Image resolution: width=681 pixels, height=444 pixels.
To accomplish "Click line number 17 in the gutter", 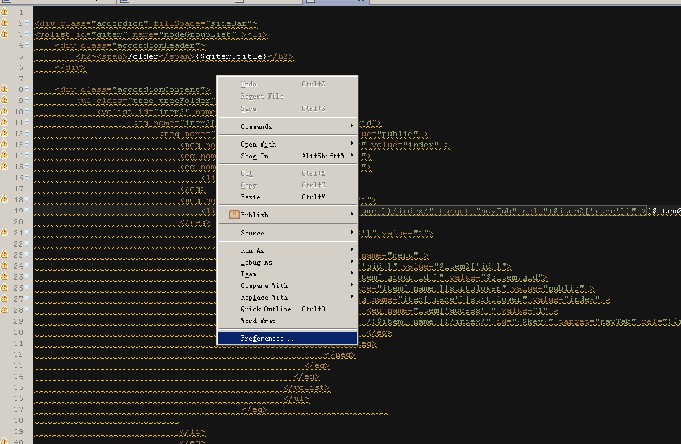I will point(19,188).
